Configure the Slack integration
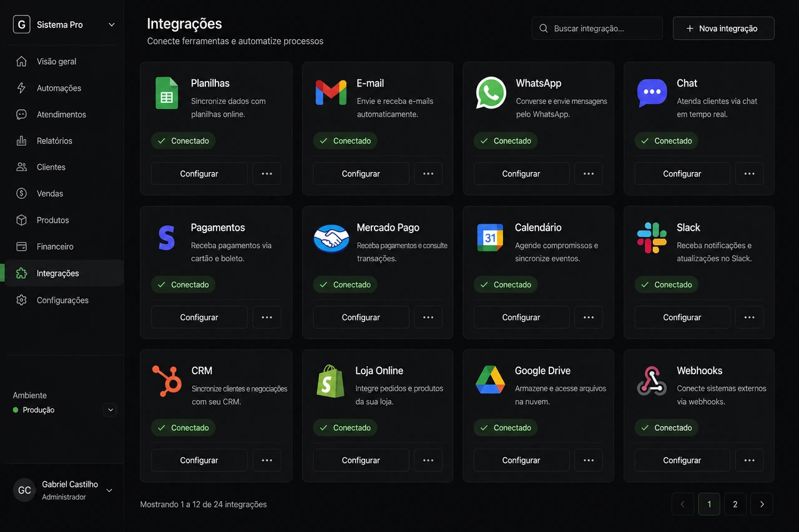799x532 pixels. [x=682, y=317]
